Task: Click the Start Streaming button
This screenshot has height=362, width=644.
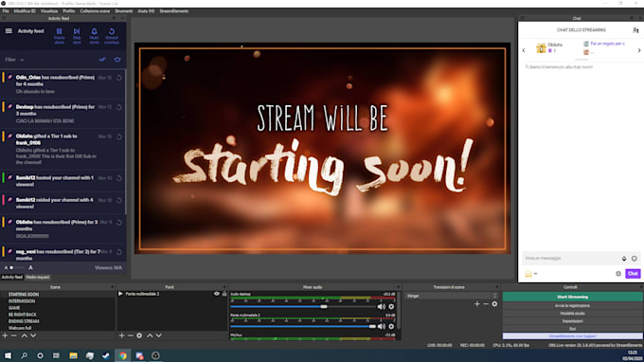Action: pos(573,297)
